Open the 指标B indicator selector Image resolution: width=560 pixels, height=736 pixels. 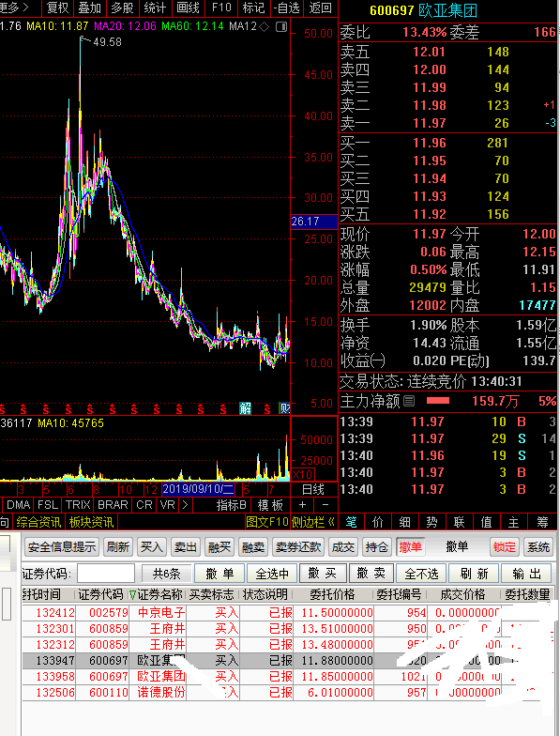pyautogui.click(x=231, y=505)
